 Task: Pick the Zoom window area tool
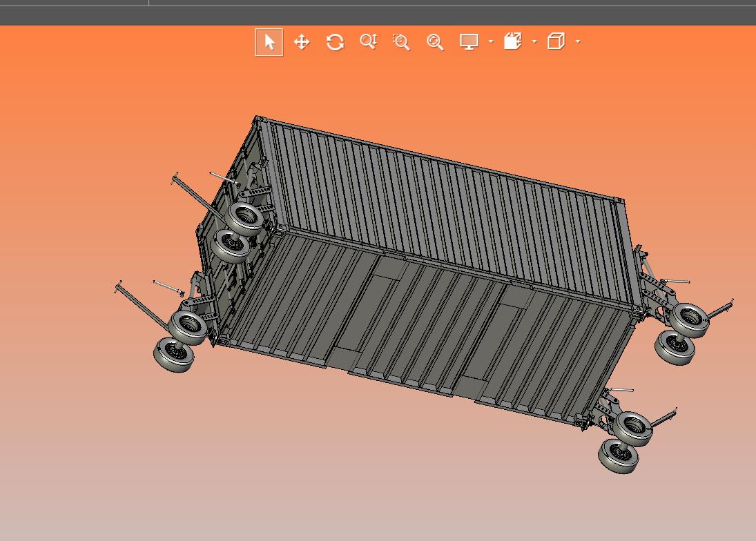(402, 42)
